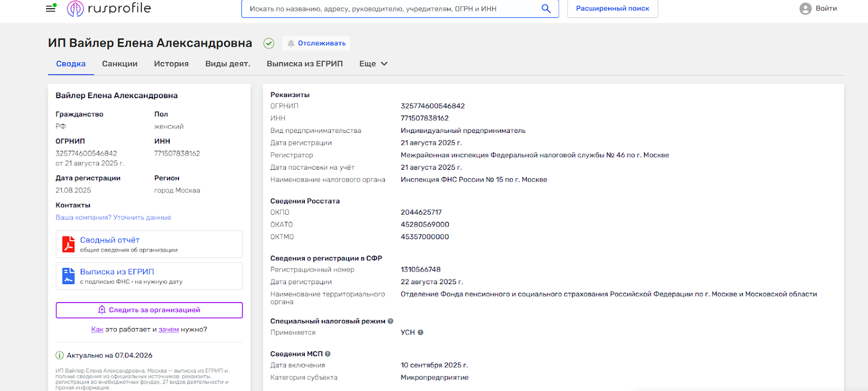Image resolution: width=868 pixels, height=391 pixels.
Task: Click the help icon next to Сведения МСП
Action: click(x=328, y=354)
